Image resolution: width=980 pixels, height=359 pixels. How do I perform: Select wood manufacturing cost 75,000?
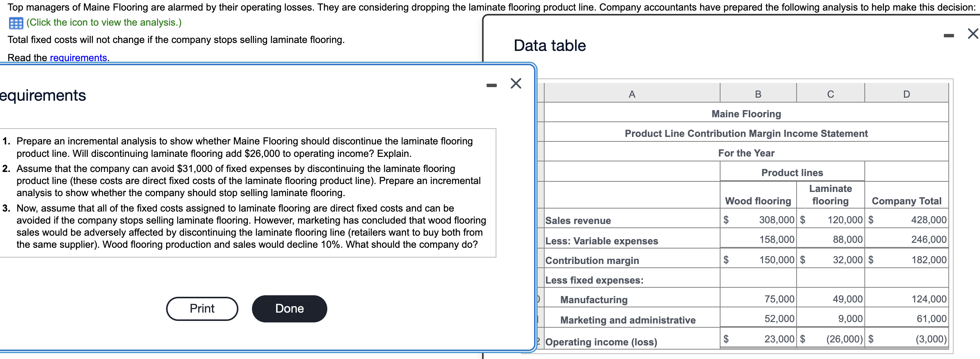coord(779,298)
